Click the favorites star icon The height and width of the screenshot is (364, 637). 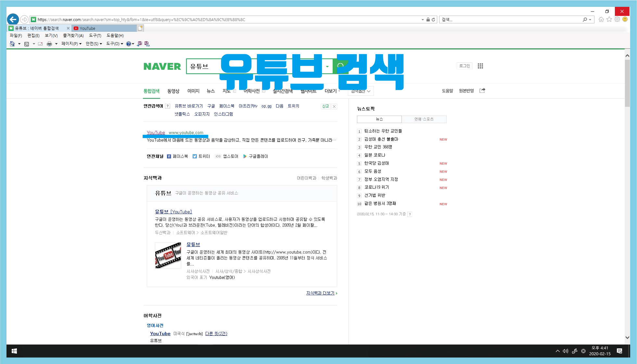pos(609,19)
